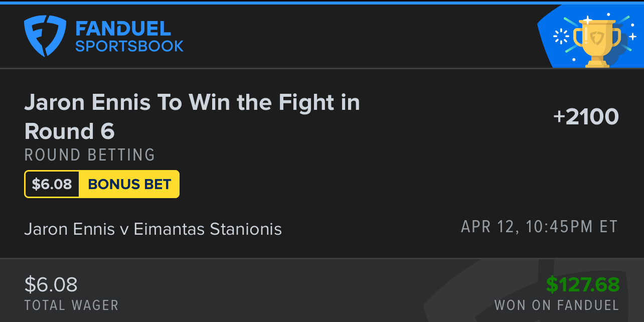Click the shield emblem on the trophy cup
This screenshot has height=322, width=644.
click(x=597, y=38)
